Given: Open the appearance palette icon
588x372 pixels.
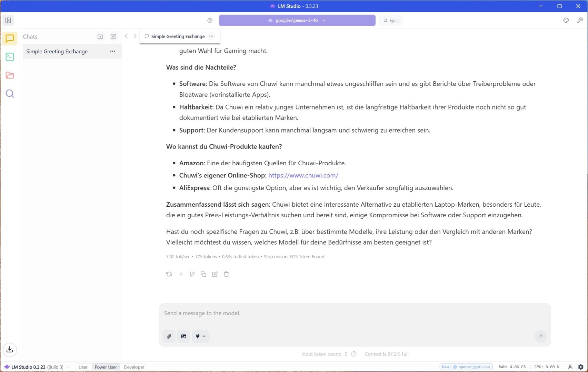Looking at the screenshot, I should coord(566,20).
